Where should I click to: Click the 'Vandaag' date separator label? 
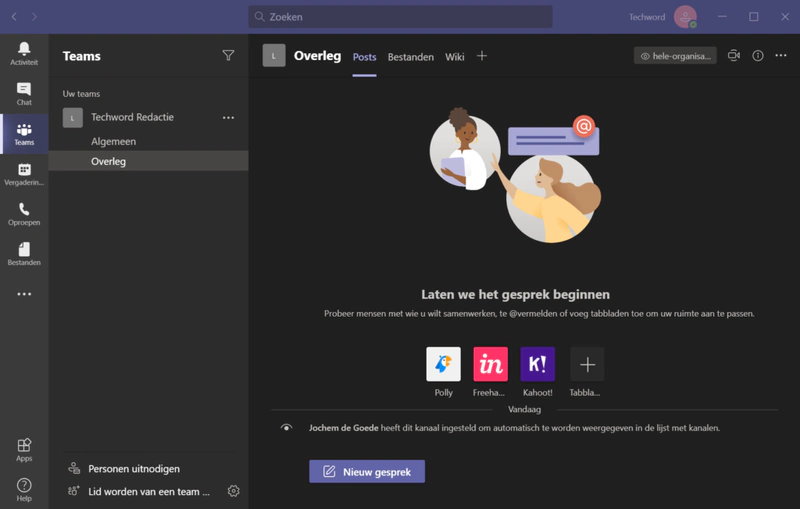point(524,409)
